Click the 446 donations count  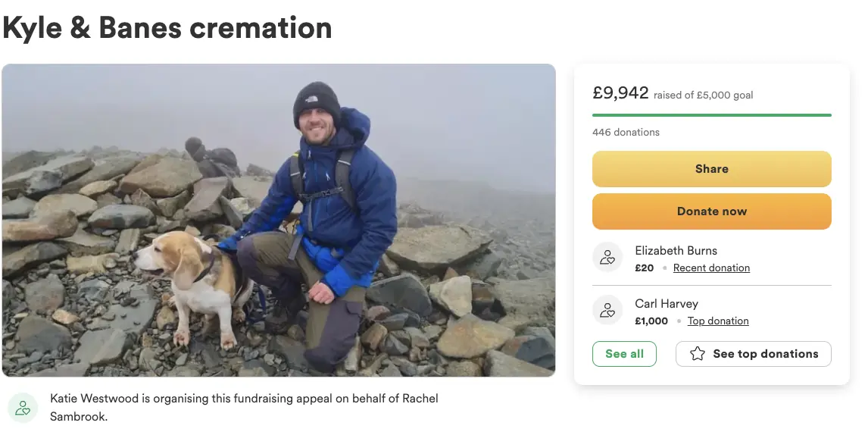tap(626, 133)
